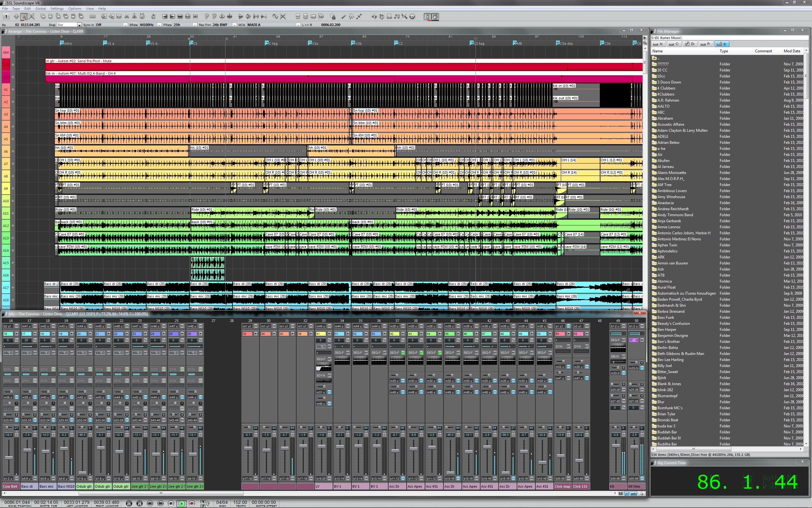This screenshot has height=508, width=812.
Task: Toggle DYN bypass BP on channel 46
Action: coord(569,346)
